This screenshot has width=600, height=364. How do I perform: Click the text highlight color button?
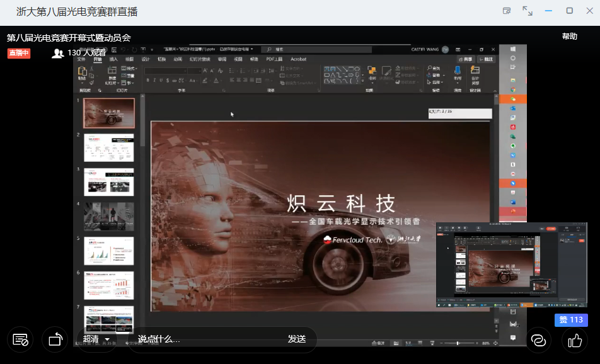point(205,81)
